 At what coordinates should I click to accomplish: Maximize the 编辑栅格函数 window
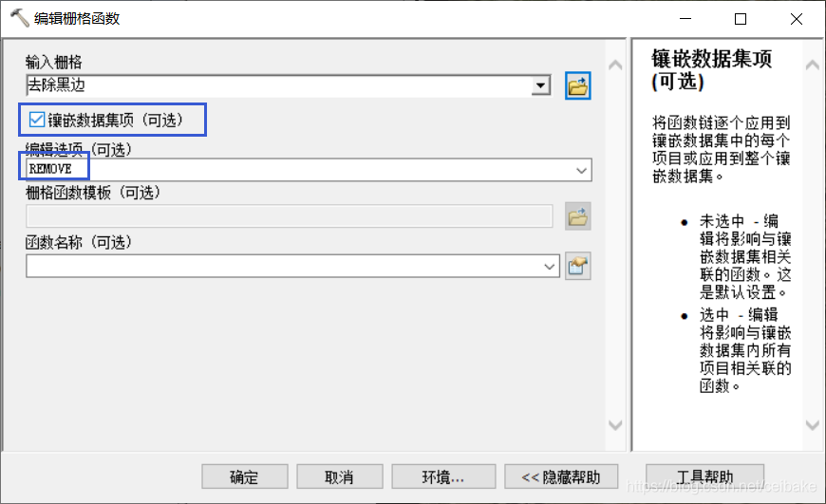coord(741,19)
